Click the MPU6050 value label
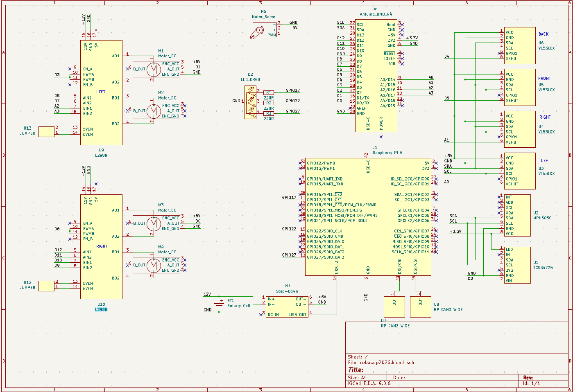Image resolution: width=573 pixels, height=392 pixels. 542,218
